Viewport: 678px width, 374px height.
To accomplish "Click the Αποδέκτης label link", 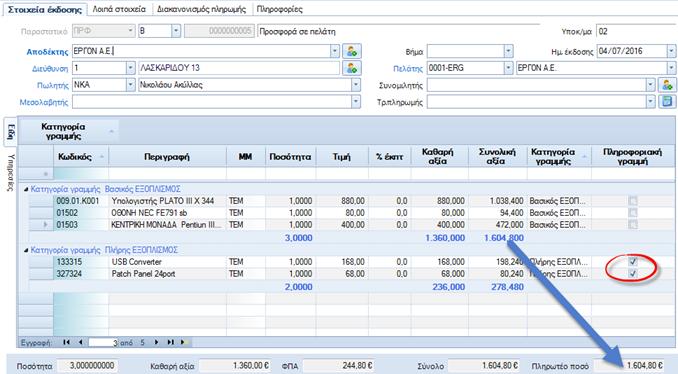I will tap(47, 52).
